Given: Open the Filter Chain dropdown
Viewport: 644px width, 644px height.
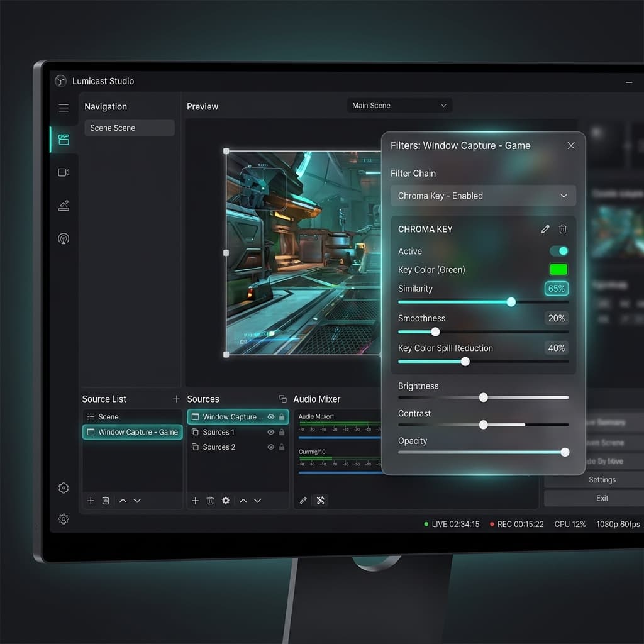Looking at the screenshot, I should pyautogui.click(x=483, y=196).
